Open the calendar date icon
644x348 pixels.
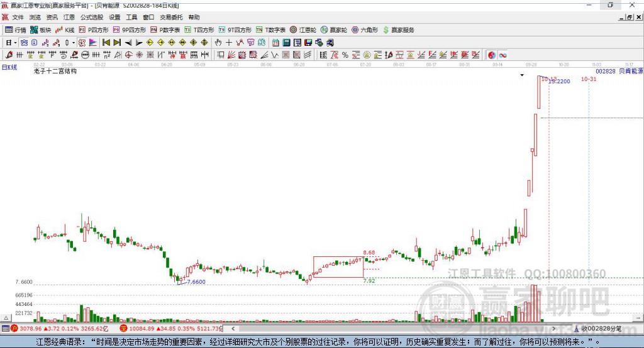tap(275, 43)
